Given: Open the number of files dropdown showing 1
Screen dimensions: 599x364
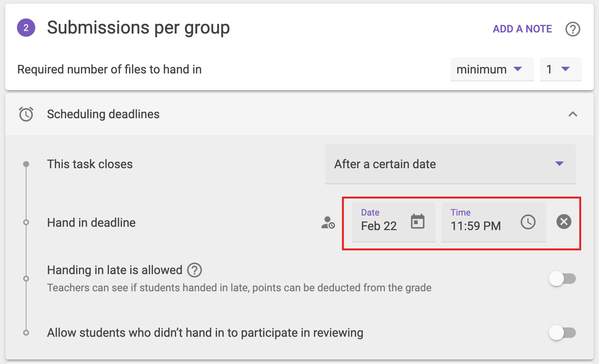Looking at the screenshot, I should 560,69.
